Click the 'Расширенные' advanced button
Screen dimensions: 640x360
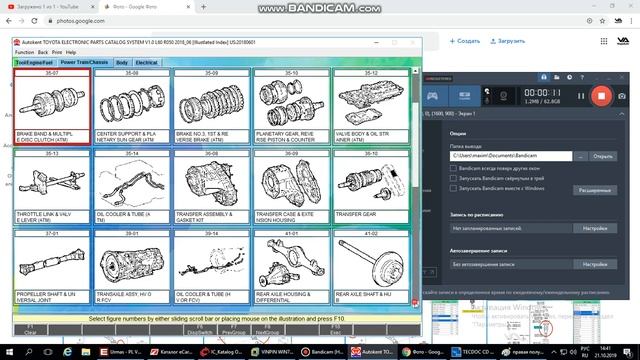click(595, 190)
